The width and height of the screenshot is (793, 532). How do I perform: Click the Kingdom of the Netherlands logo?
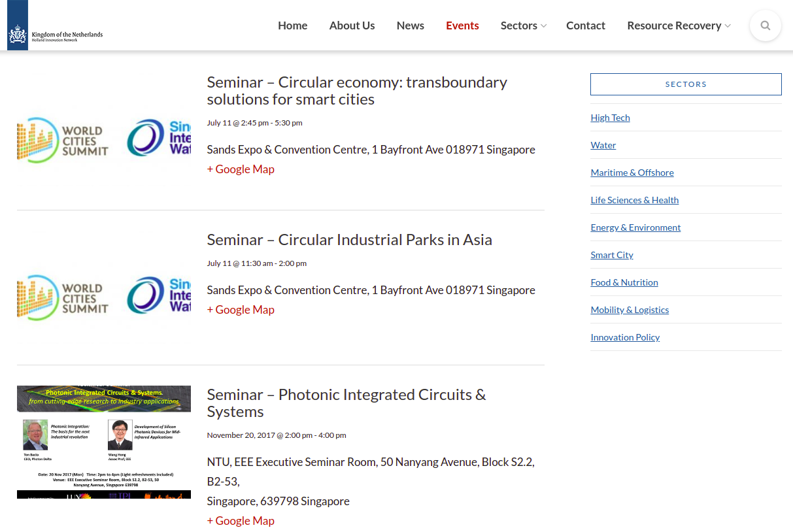click(x=56, y=25)
